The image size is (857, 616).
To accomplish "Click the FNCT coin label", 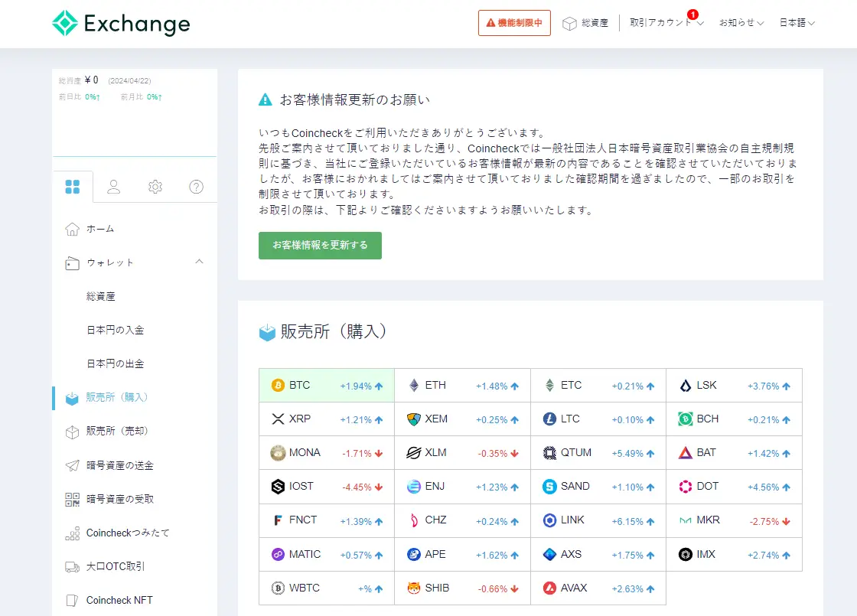I will (303, 520).
